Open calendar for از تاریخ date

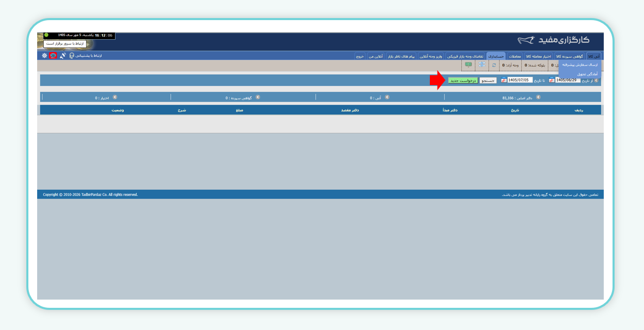(x=552, y=80)
